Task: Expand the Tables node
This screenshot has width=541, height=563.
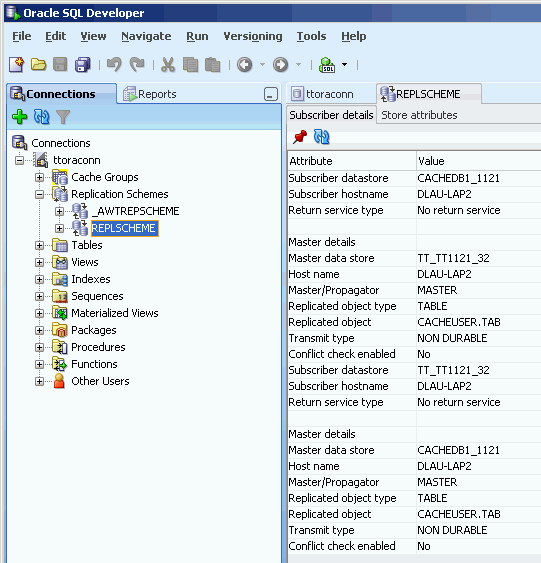Action: [39, 246]
